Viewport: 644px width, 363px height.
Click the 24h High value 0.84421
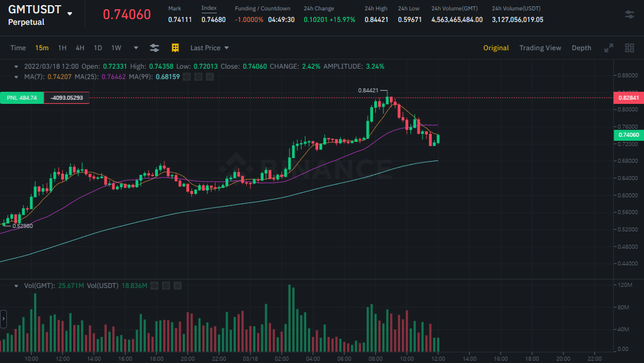pos(376,20)
